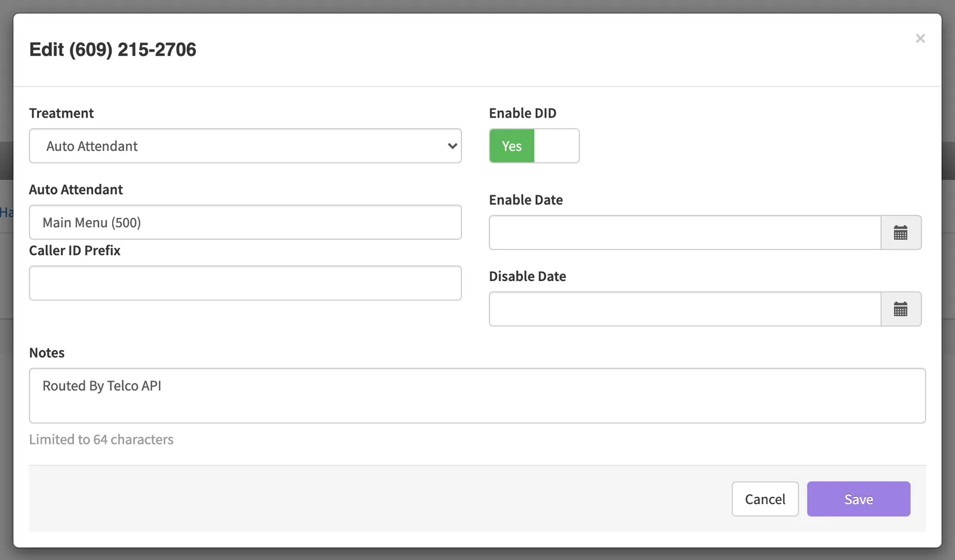Cancel editing the phone number
This screenshot has width=955, height=560.
[x=765, y=499]
